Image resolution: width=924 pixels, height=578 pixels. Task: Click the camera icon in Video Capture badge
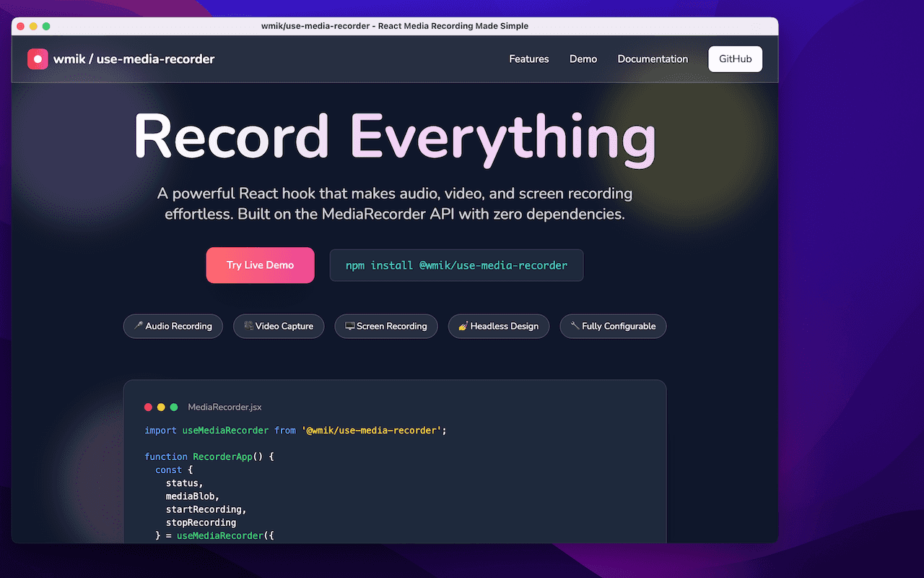click(x=248, y=326)
